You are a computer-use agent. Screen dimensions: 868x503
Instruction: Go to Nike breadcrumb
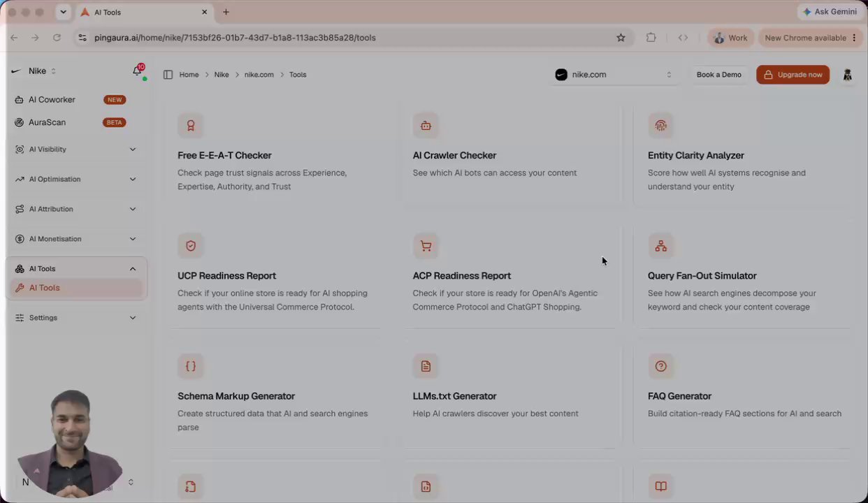pos(222,75)
